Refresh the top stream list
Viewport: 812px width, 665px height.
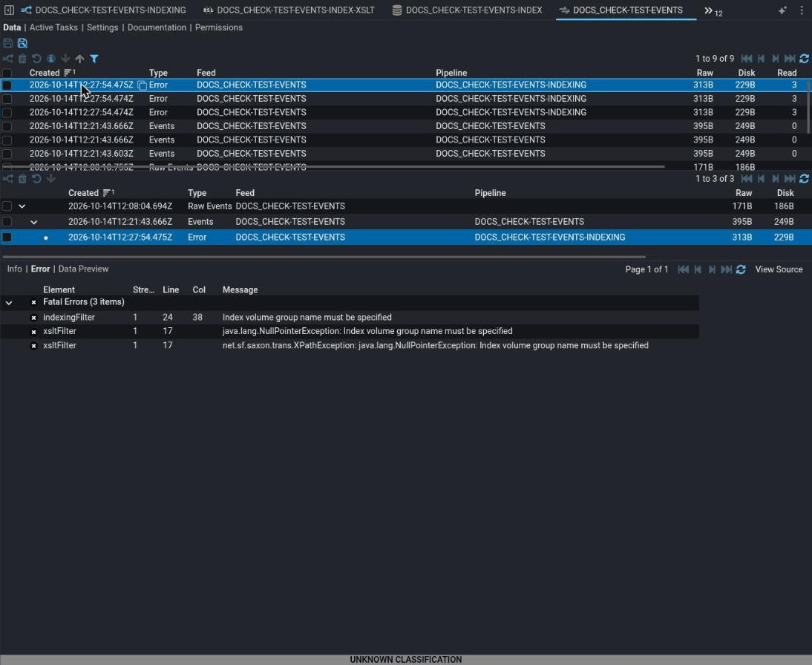(804, 59)
